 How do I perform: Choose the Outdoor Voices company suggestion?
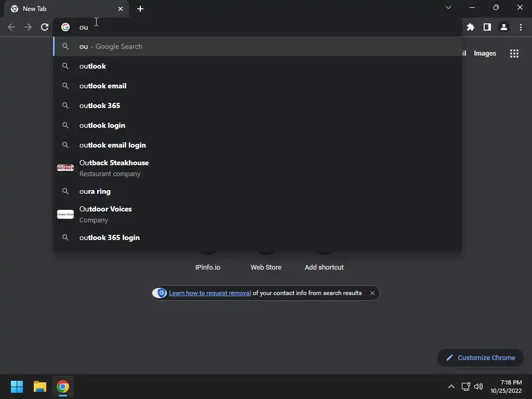[x=258, y=215]
